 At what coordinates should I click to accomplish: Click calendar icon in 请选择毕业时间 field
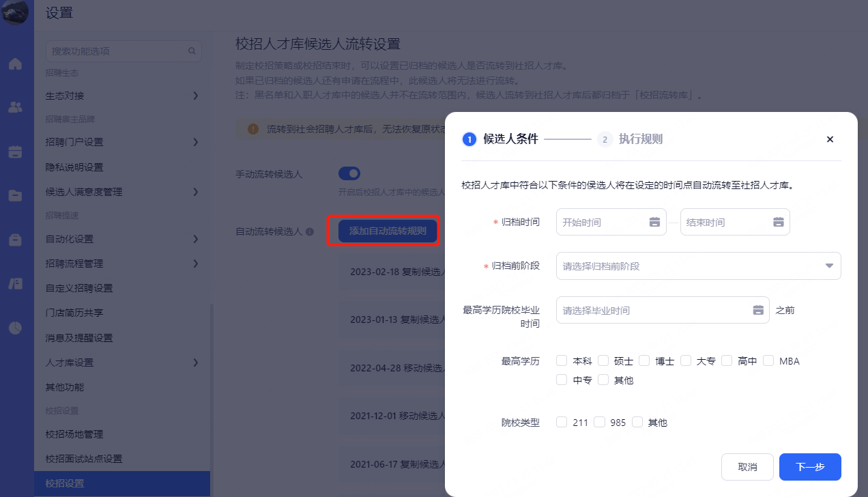757,310
